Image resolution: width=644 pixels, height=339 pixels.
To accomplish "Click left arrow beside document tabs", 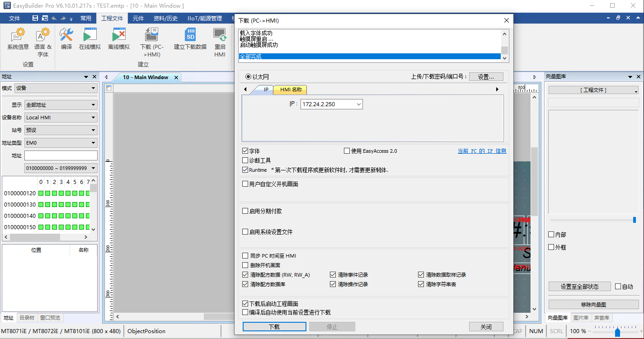I will [x=106, y=77].
